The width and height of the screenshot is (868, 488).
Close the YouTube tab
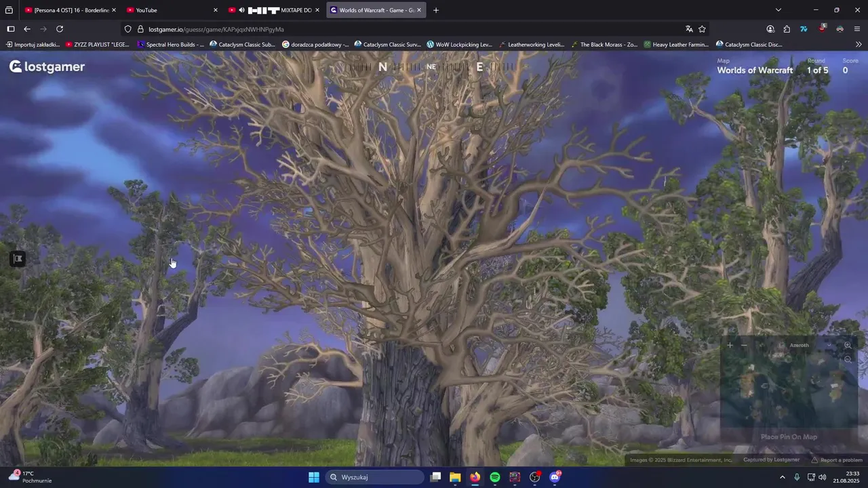[x=216, y=10]
